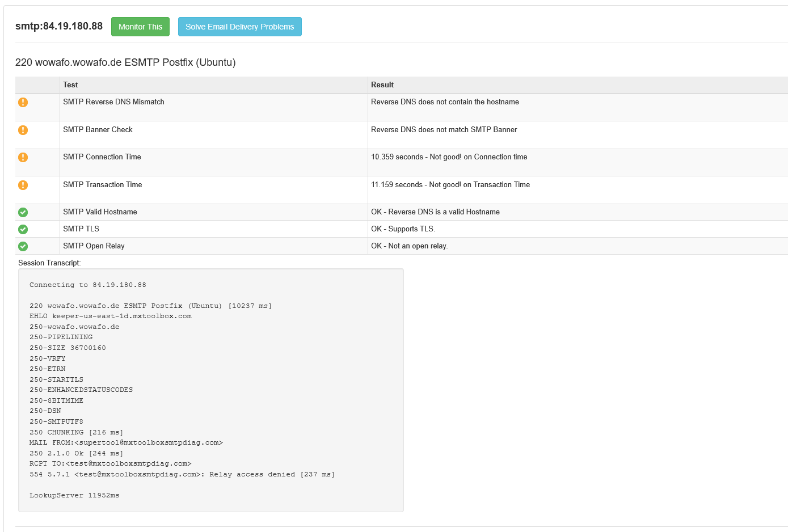Open Solve Email Delivery Problems
This screenshot has width=788, height=532.
coord(239,27)
